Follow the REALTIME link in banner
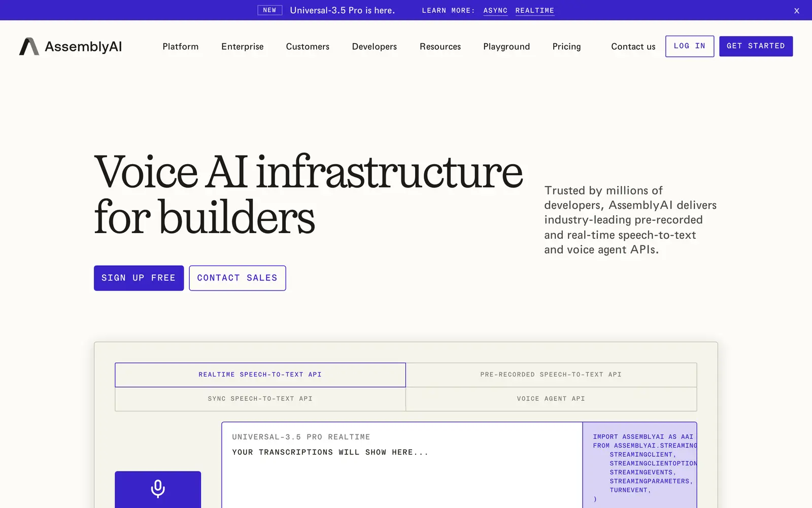Viewport: 812px width, 508px height. 534,11
